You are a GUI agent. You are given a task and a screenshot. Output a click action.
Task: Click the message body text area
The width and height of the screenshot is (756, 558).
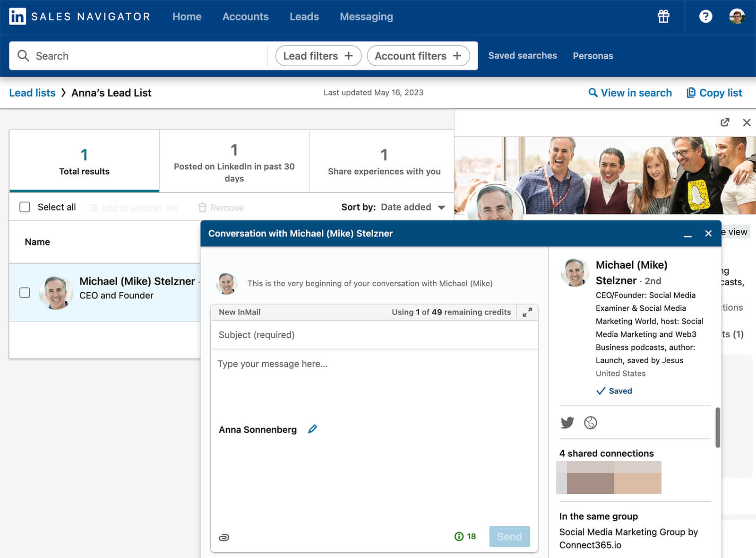(374, 388)
